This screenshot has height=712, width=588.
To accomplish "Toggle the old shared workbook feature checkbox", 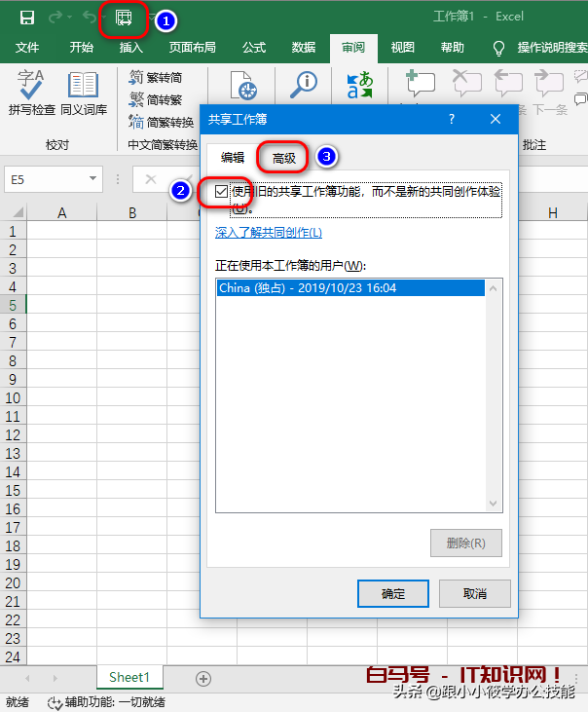I will 222,192.
